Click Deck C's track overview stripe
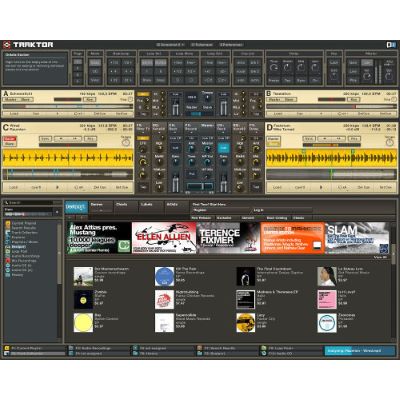The image size is (400, 400). (x=68, y=174)
